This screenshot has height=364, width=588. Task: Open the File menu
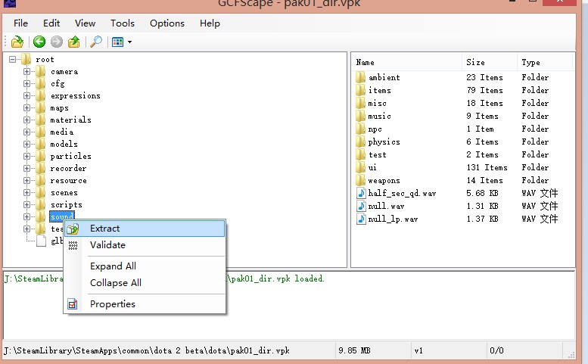pyautogui.click(x=20, y=23)
